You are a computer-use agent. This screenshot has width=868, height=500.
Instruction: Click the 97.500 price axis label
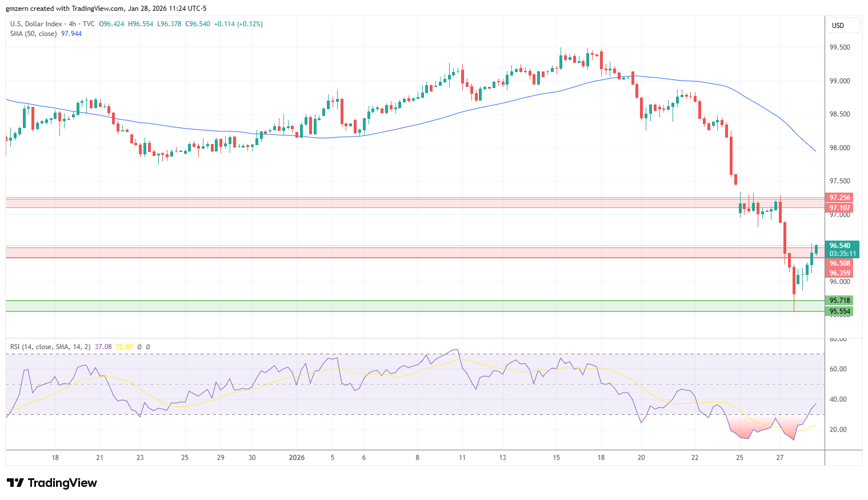click(839, 181)
